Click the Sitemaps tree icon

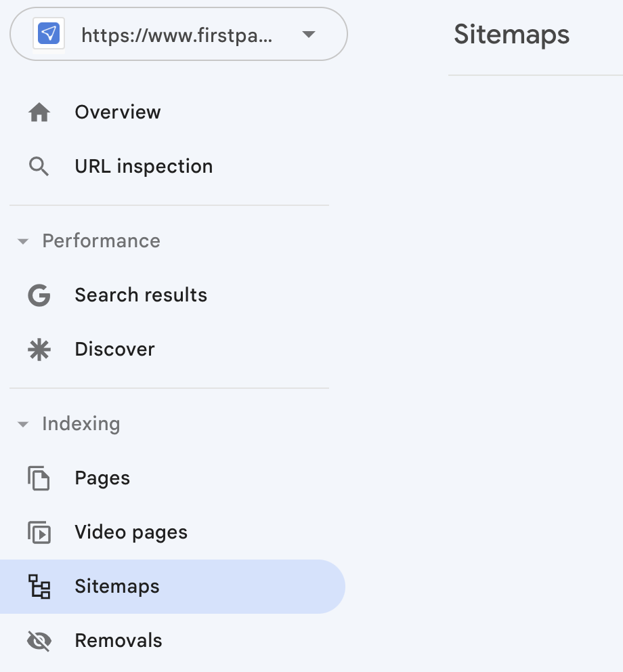(x=39, y=587)
